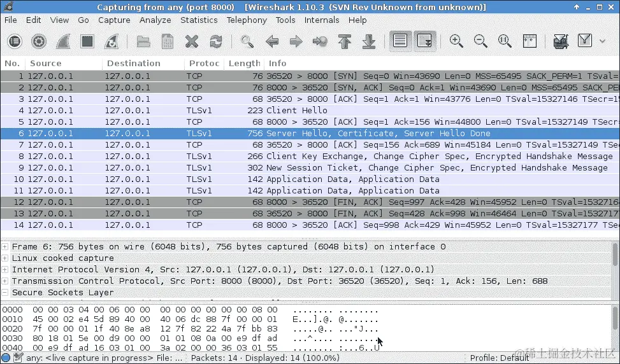
Task: Open the Go menu
Action: 83,20
